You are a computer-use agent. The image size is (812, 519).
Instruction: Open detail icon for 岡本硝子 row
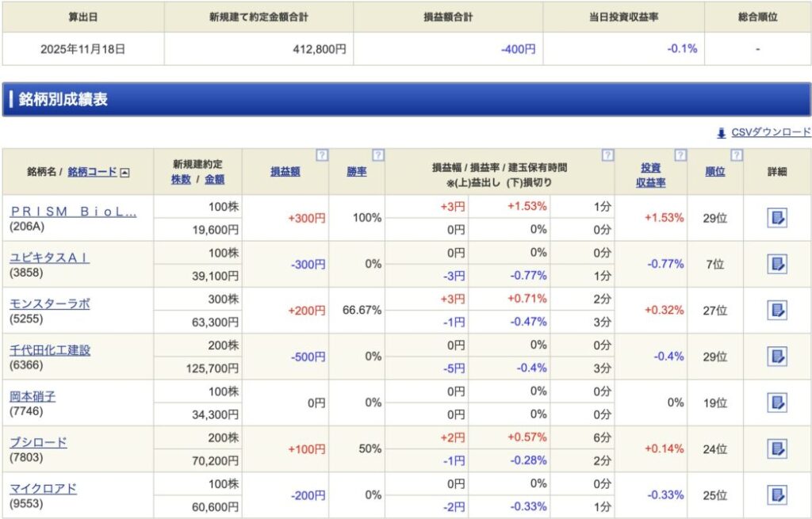pyautogui.click(x=777, y=403)
